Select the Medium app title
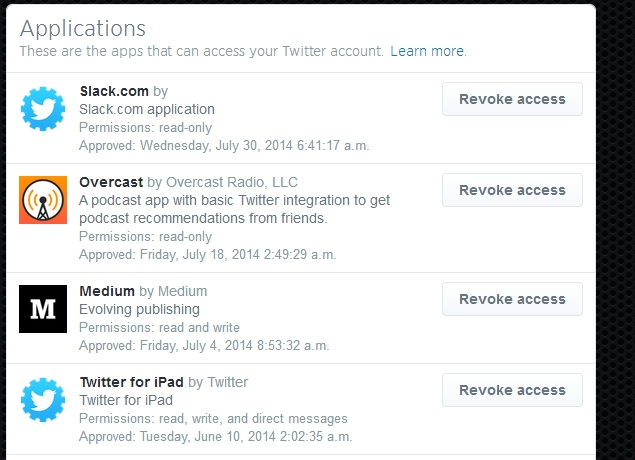The image size is (635, 460). [107, 291]
